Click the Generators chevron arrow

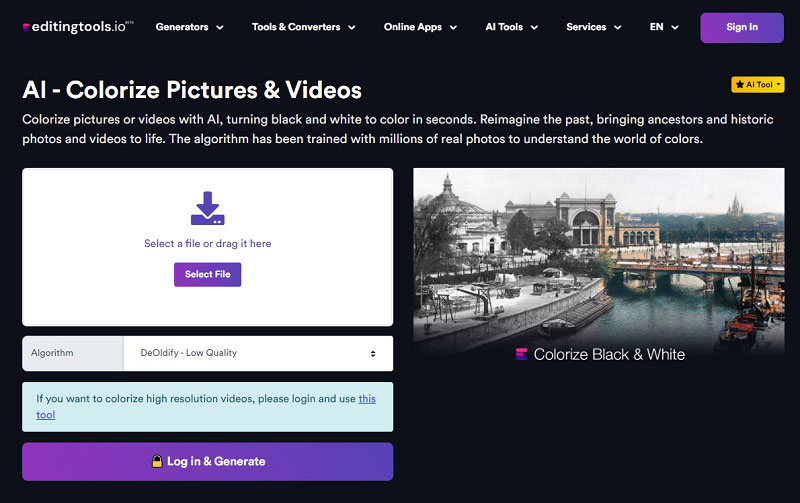point(220,28)
